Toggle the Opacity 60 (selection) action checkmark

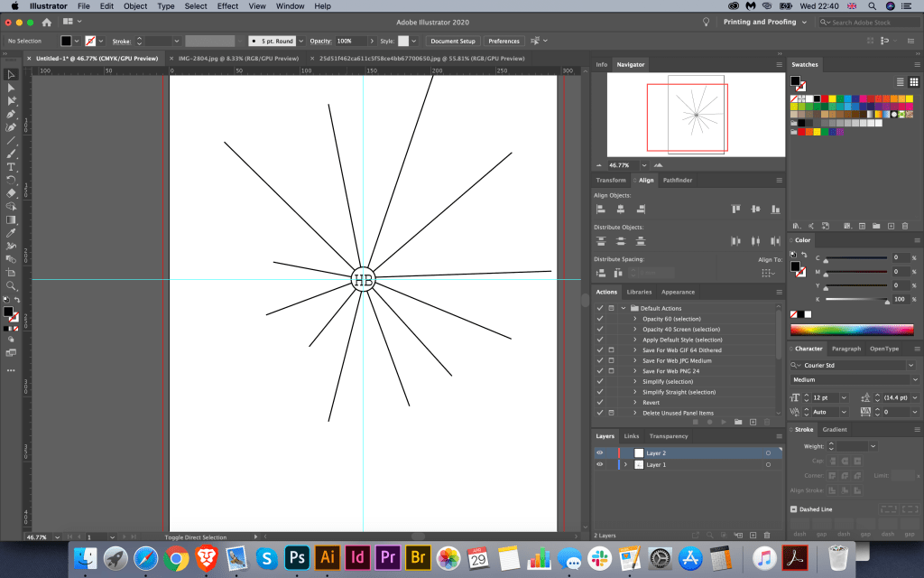(599, 319)
